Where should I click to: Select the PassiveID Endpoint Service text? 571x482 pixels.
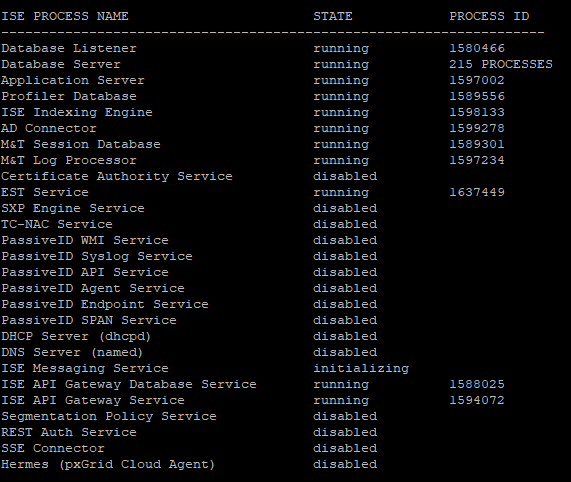coord(105,305)
